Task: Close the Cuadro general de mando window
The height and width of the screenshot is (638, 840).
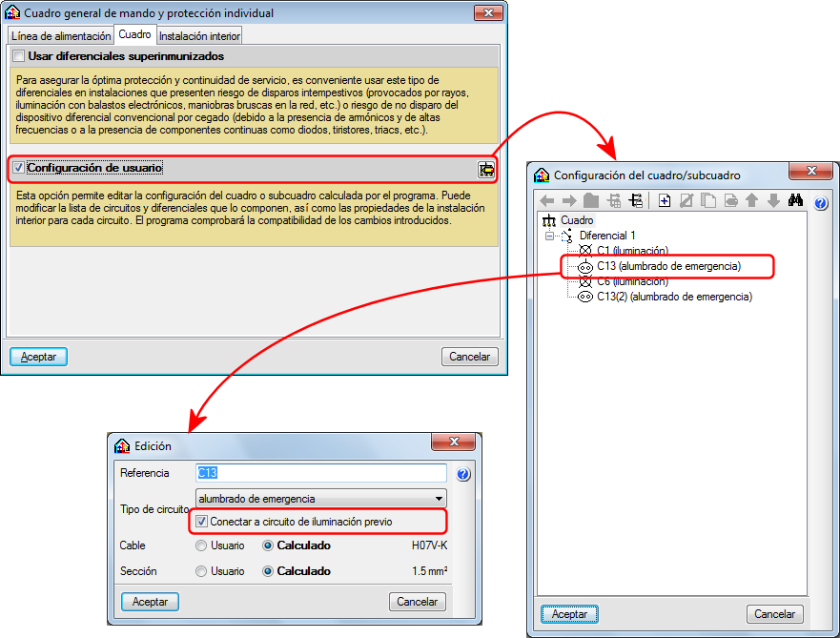Action: pos(488,12)
